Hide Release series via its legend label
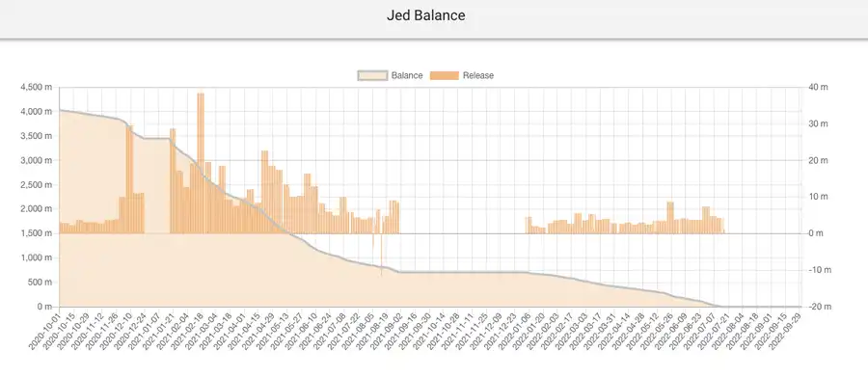Viewport: 868px width, 378px height. coord(477,76)
